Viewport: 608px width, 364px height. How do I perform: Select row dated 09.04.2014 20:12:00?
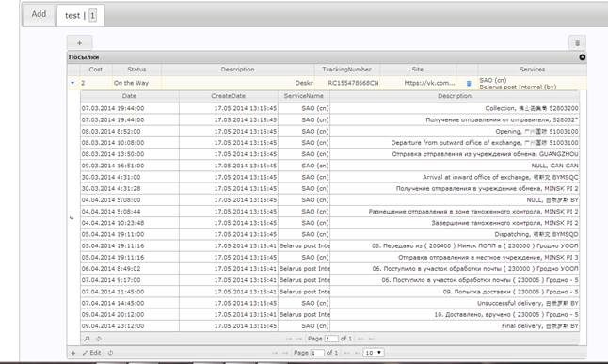coord(329,314)
